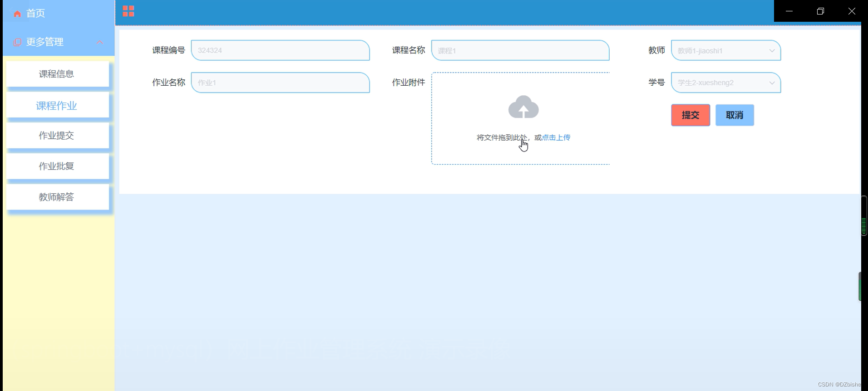The height and width of the screenshot is (391, 868).
Task: Click the red grid icon in header
Action: (x=128, y=11)
